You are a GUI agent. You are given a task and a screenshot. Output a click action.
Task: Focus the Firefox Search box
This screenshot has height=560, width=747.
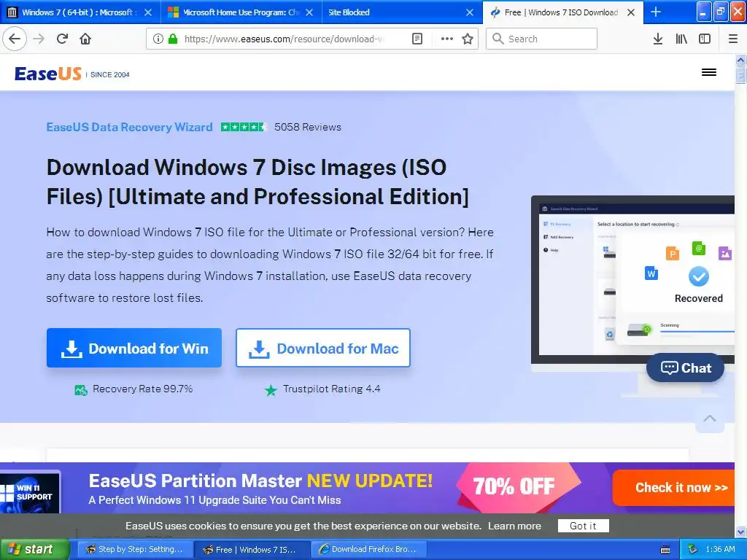coord(541,39)
